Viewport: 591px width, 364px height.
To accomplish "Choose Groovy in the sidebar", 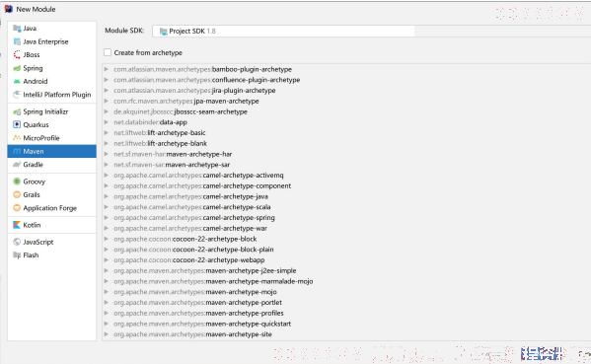I will point(52,182).
